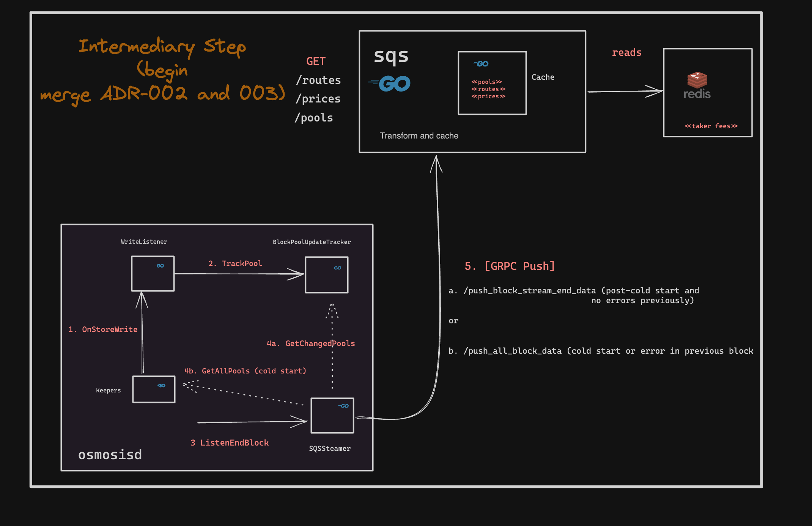The image size is (812, 526).
Task: Click the Go icon in WriteListener box
Action: pos(160,266)
